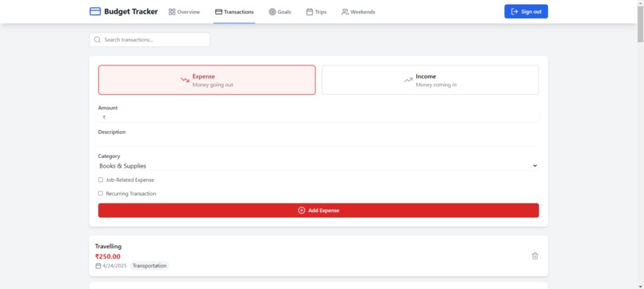The height and width of the screenshot is (289, 644).
Task: Enable the Recurring Transaction checkbox
Action: tap(101, 193)
